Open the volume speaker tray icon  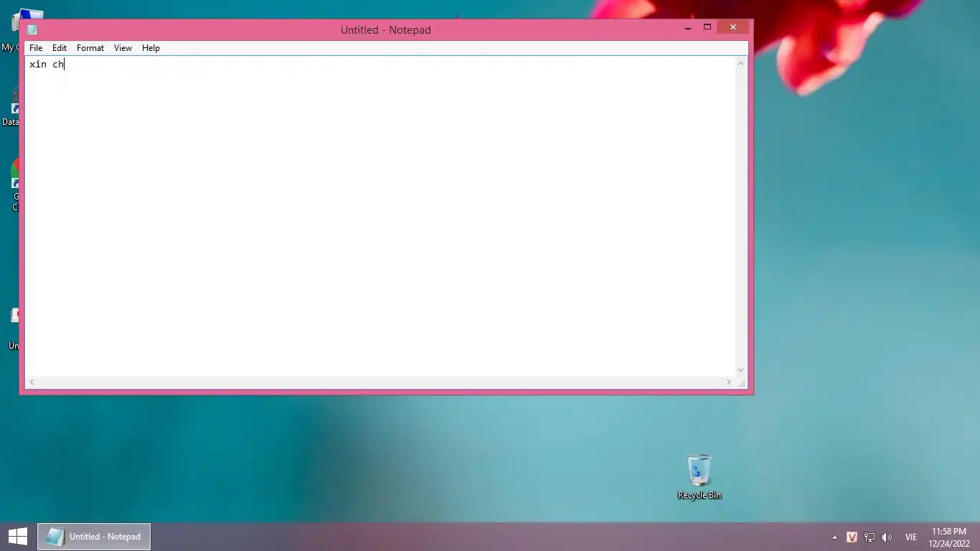(887, 537)
